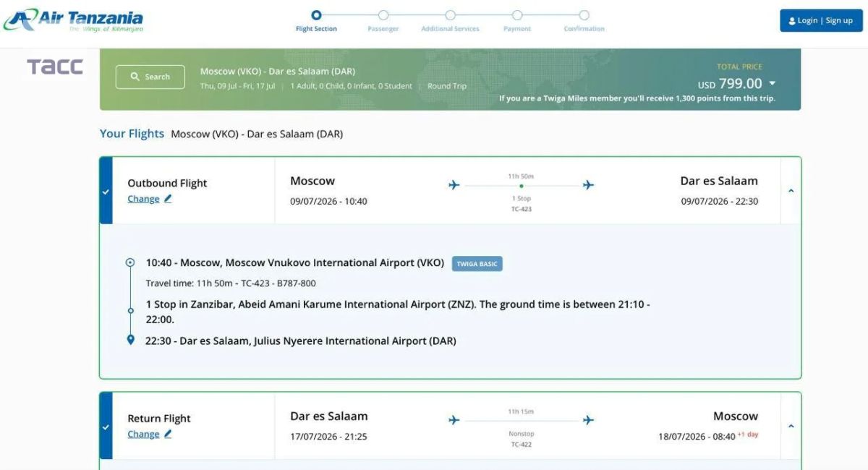The height and width of the screenshot is (470, 868).
Task: Click the Round Trip label in banner
Action: coord(447,85)
